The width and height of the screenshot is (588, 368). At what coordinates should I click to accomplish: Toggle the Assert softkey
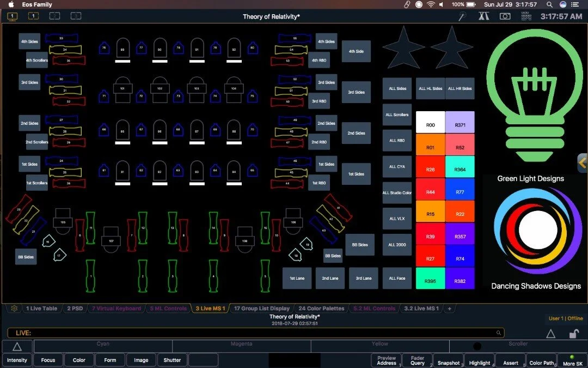click(510, 361)
